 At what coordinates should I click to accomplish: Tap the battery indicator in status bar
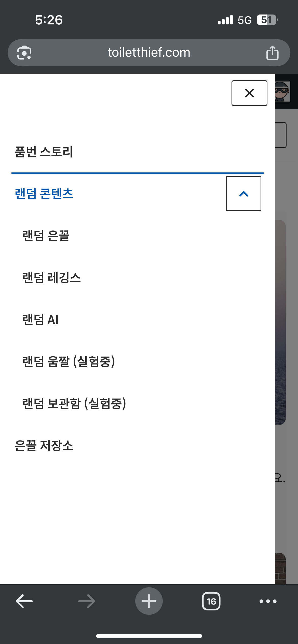pyautogui.click(x=267, y=20)
